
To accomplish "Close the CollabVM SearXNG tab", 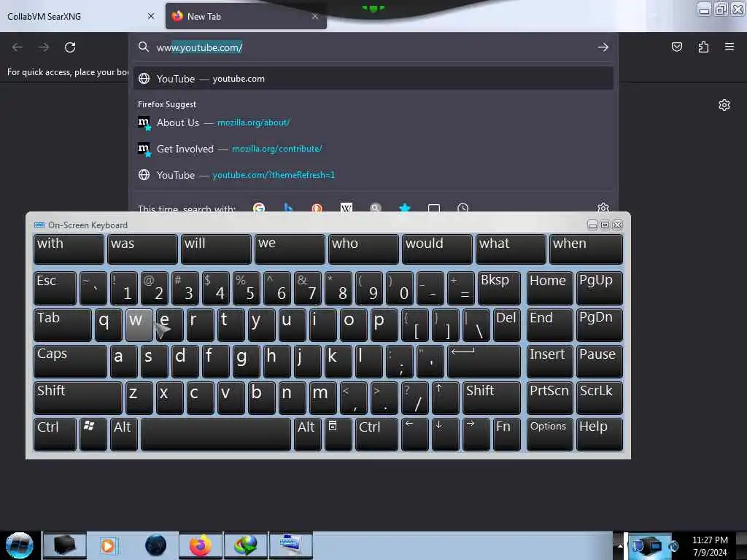I will coord(151,16).
